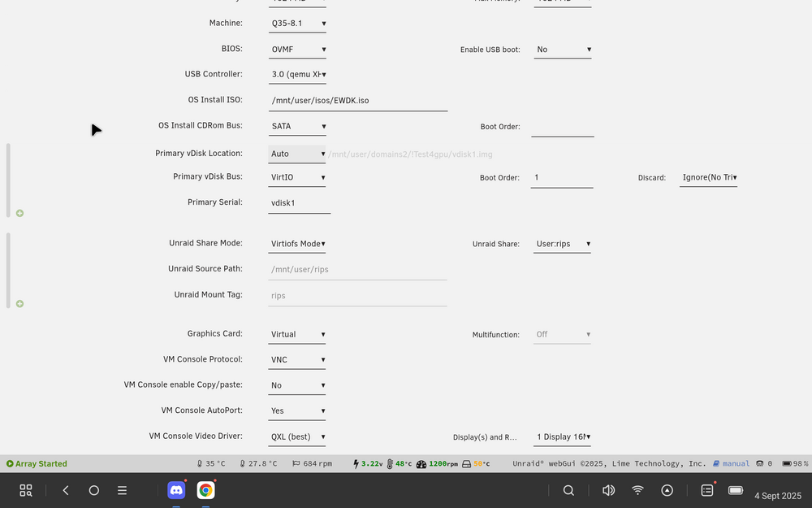Image resolution: width=812 pixels, height=508 pixels.
Task: Open the manual link in the footer
Action: click(x=732, y=464)
